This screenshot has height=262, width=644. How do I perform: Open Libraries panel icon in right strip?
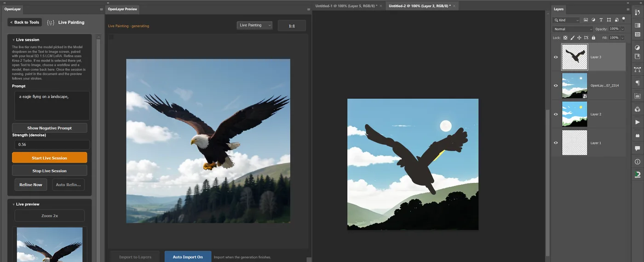tap(637, 57)
